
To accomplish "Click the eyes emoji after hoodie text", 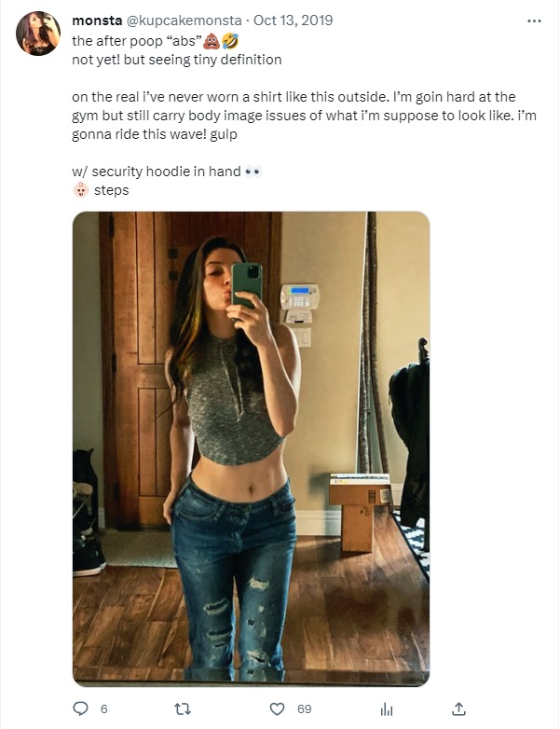I will tap(253, 172).
